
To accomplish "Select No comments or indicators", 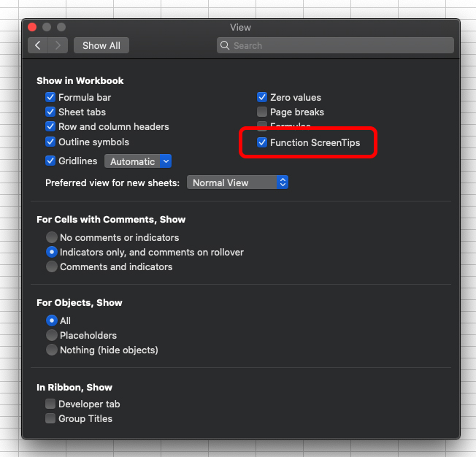I will click(x=52, y=237).
